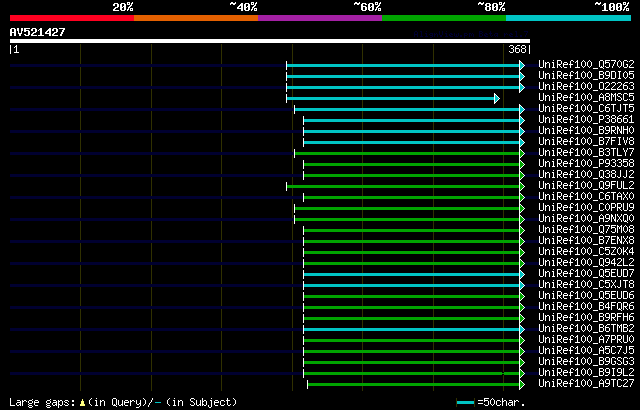This screenshot has height=410, width=640.
Task: Click the green ~80% identity legend segment
Action: tap(444, 18)
